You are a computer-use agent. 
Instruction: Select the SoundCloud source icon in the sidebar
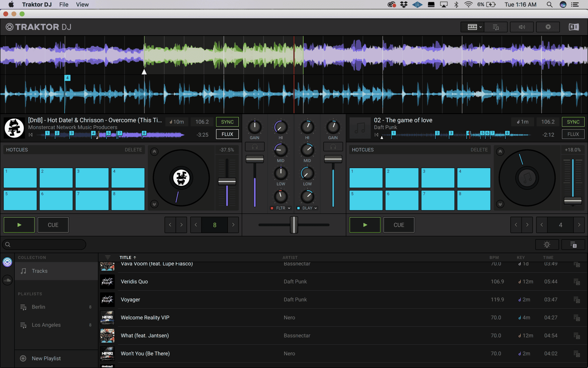tap(7, 280)
